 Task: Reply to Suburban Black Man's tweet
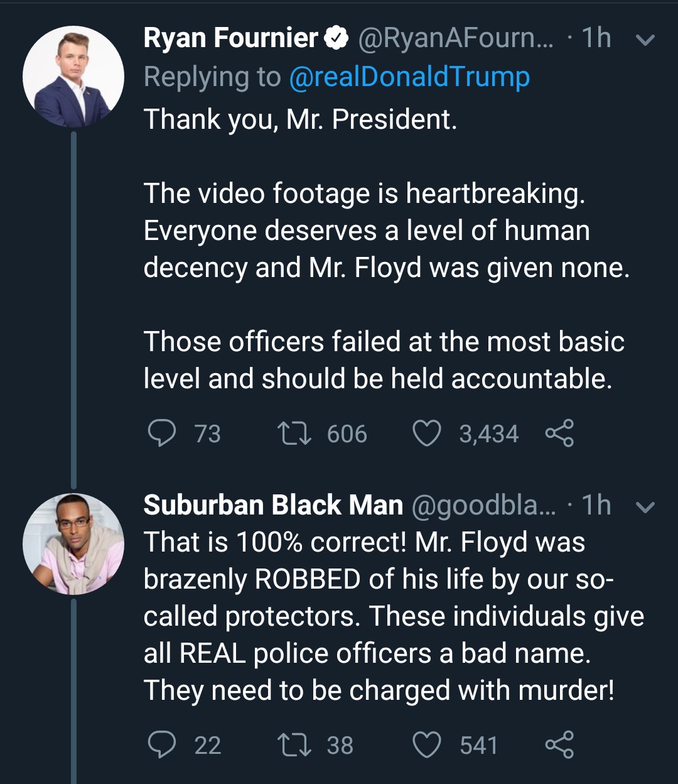[x=162, y=744]
